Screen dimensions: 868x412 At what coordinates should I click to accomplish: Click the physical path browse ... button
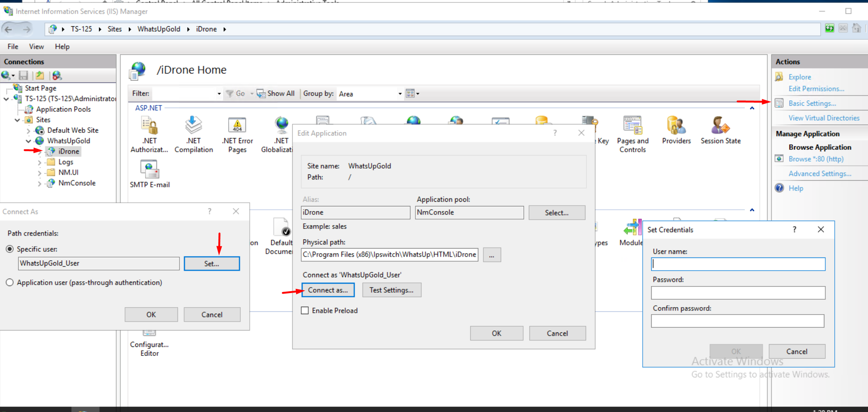(492, 255)
